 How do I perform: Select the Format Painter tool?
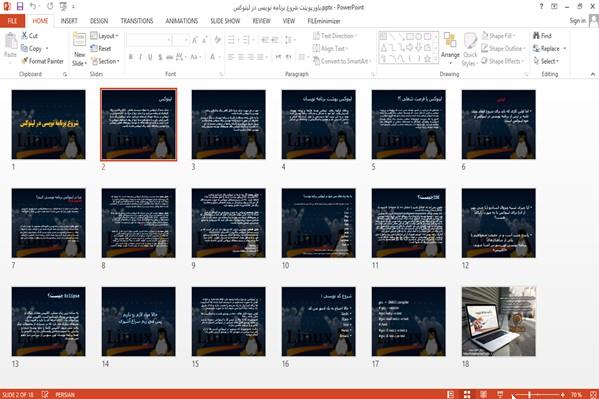coord(43,61)
